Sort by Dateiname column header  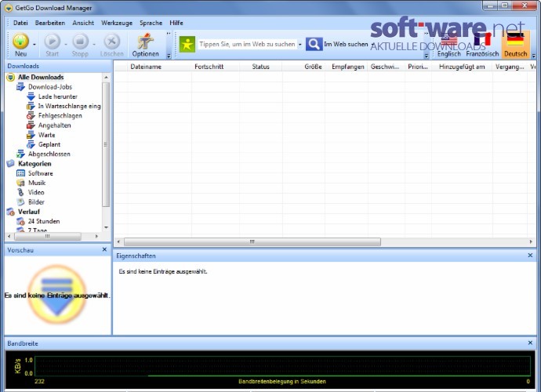146,67
